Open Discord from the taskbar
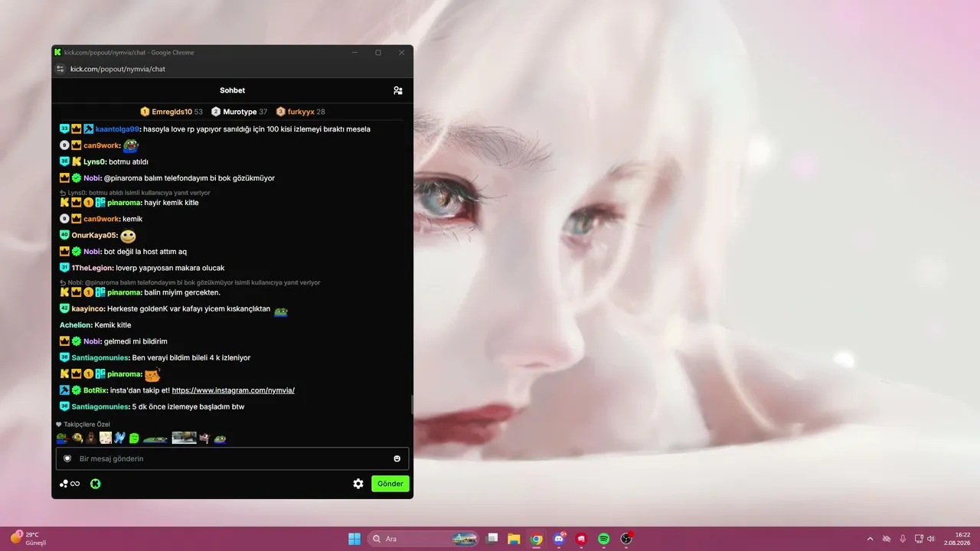Screen dimensions: 980x551 tap(559, 539)
